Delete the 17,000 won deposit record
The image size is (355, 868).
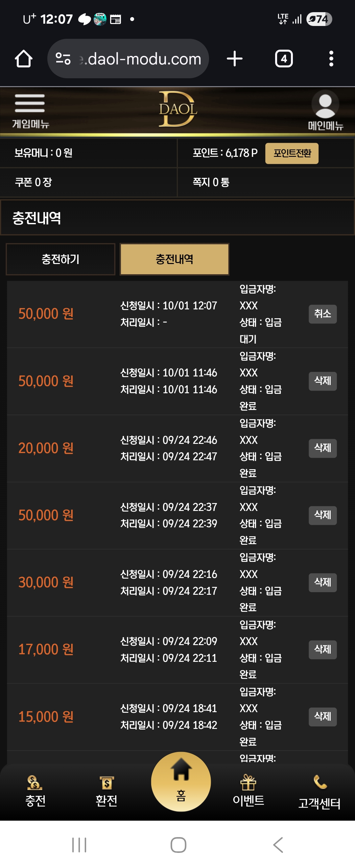point(322,649)
